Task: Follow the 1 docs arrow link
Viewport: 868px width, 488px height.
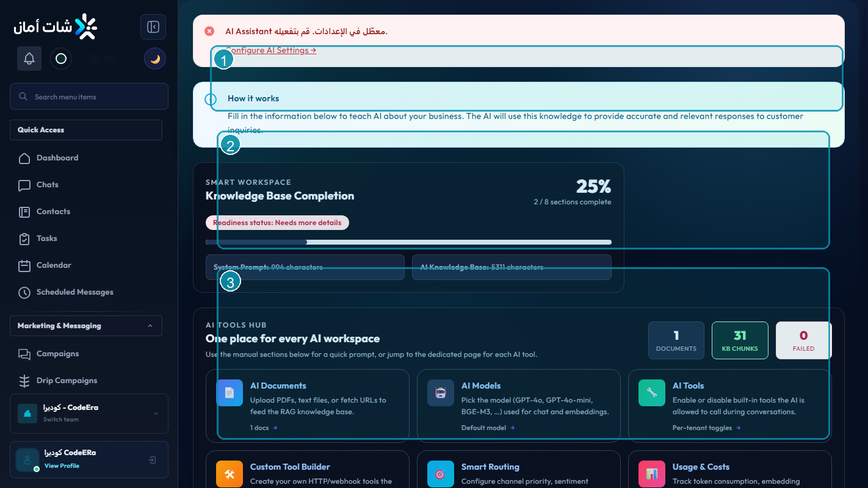Action: pyautogui.click(x=264, y=428)
